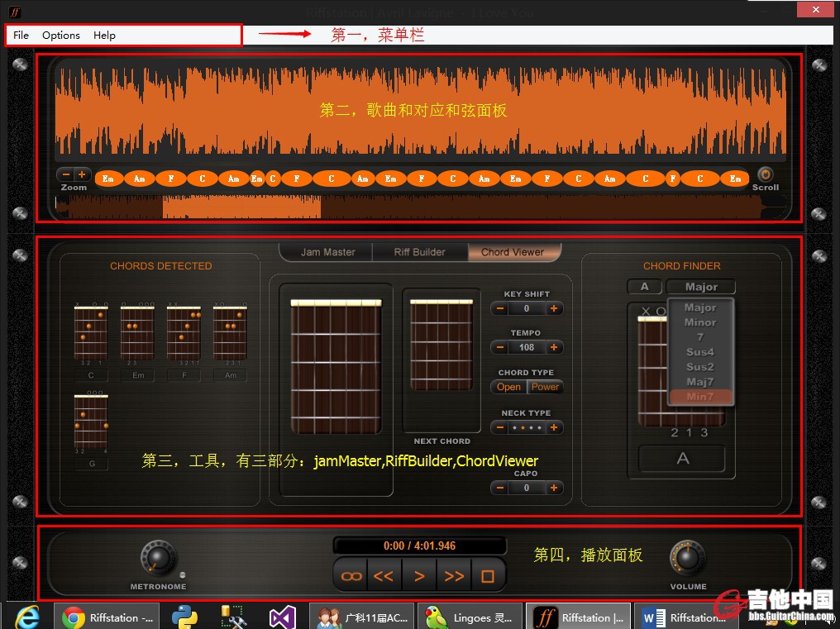The height and width of the screenshot is (629, 840).
Task: Click the C chord diagram in Chords Detected
Action: point(91,333)
